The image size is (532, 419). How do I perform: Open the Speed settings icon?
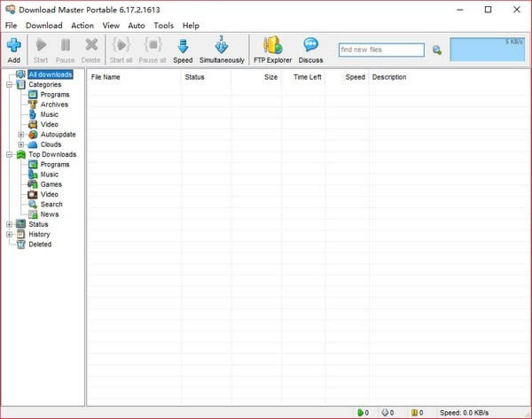click(183, 49)
